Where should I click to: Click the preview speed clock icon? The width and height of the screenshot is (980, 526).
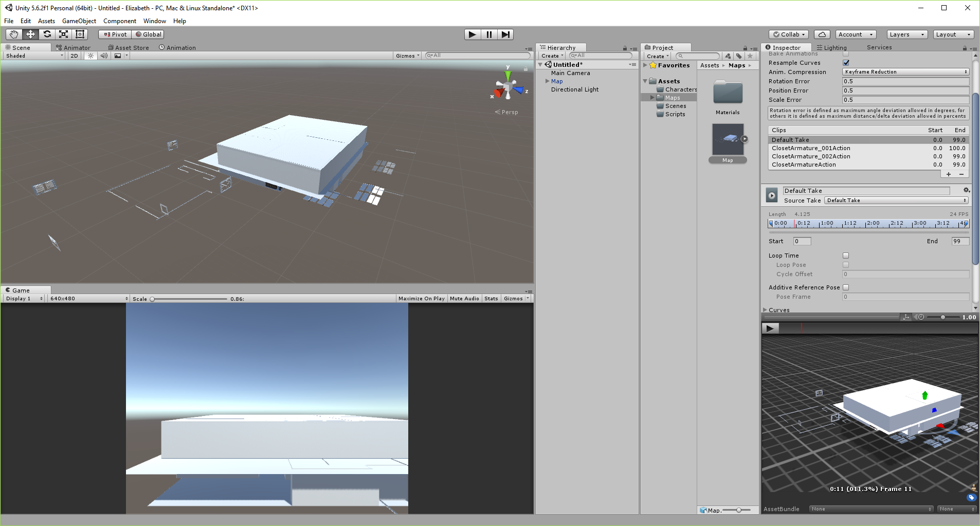coord(919,317)
